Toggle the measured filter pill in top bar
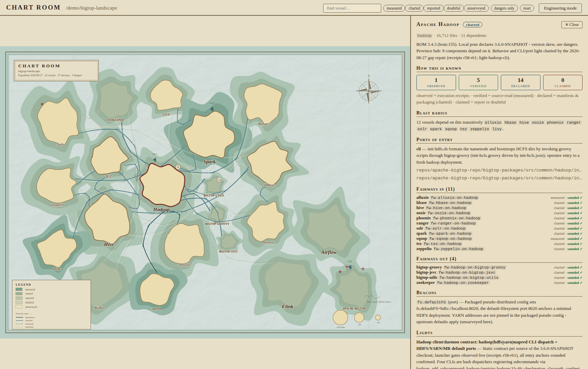 click(394, 8)
